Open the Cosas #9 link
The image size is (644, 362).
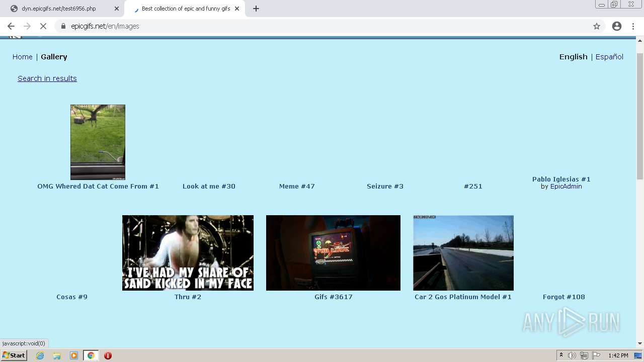coord(72,297)
